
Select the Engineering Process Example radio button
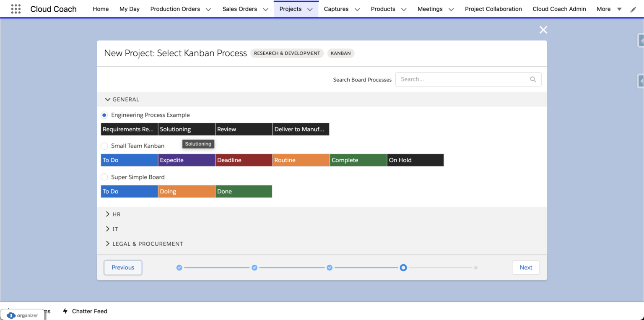tap(104, 115)
